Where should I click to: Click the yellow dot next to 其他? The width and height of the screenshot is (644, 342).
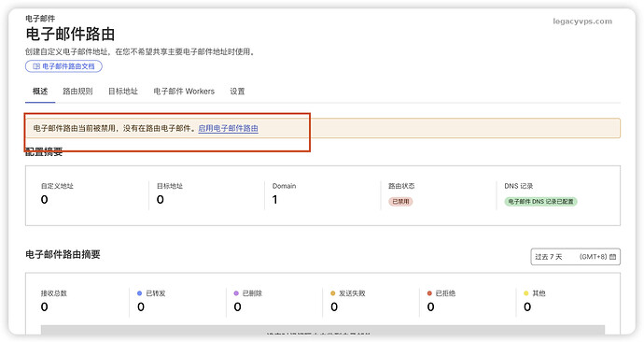point(526,293)
